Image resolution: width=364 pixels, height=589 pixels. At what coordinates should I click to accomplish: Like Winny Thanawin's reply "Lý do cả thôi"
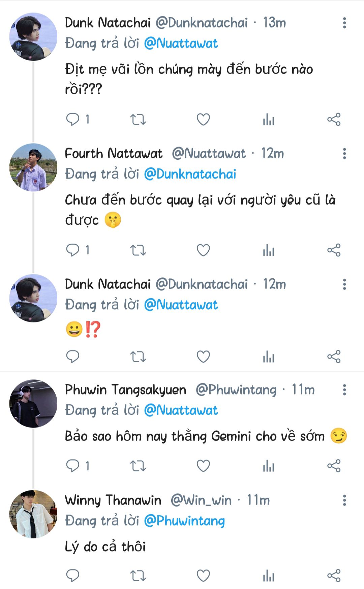pyautogui.click(x=203, y=576)
